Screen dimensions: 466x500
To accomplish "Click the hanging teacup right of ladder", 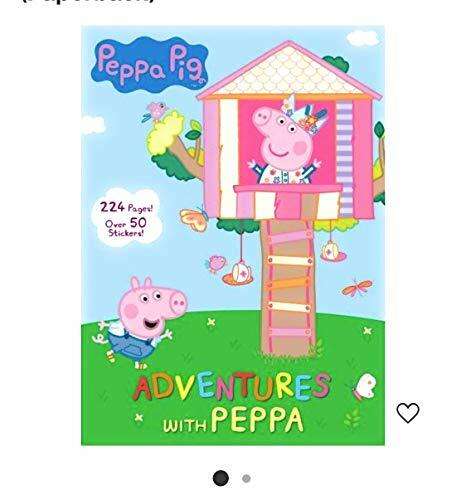I will point(333,251).
